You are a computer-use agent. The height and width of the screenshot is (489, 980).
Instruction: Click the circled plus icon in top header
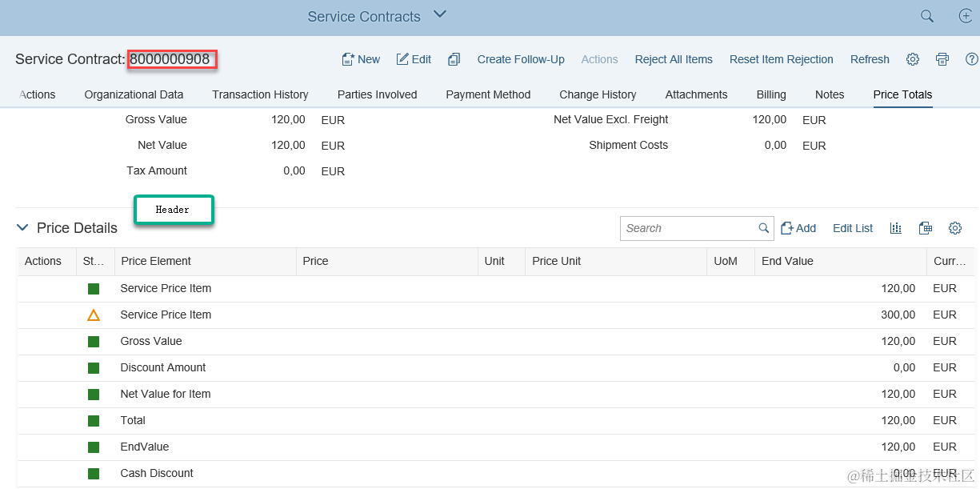(966, 16)
